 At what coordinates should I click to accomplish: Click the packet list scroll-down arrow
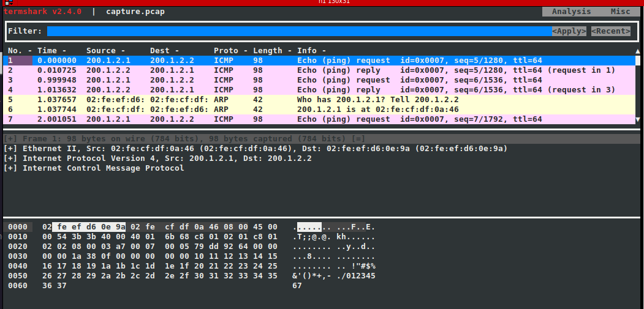click(x=638, y=119)
